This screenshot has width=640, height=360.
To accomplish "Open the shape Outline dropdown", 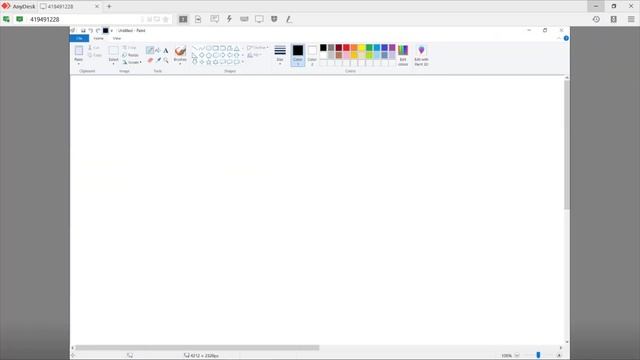I will [x=258, y=48].
